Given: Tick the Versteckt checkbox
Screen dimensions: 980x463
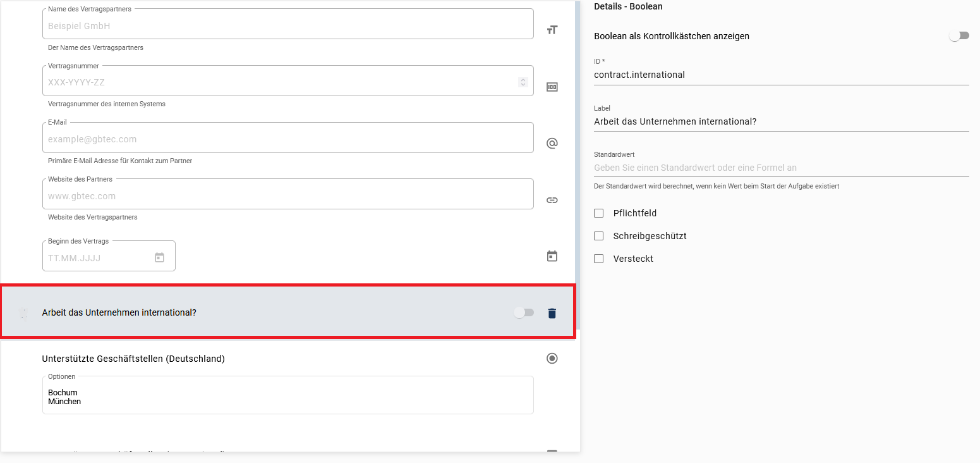Looking at the screenshot, I should pyautogui.click(x=599, y=259).
